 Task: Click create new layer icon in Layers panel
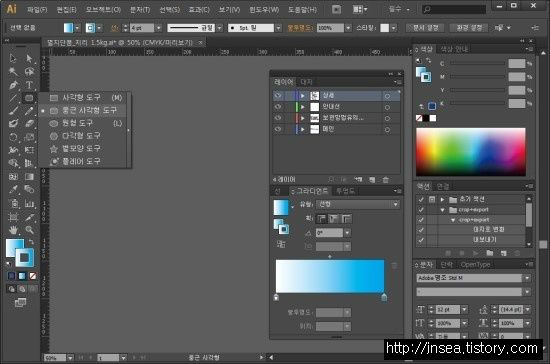click(372, 180)
